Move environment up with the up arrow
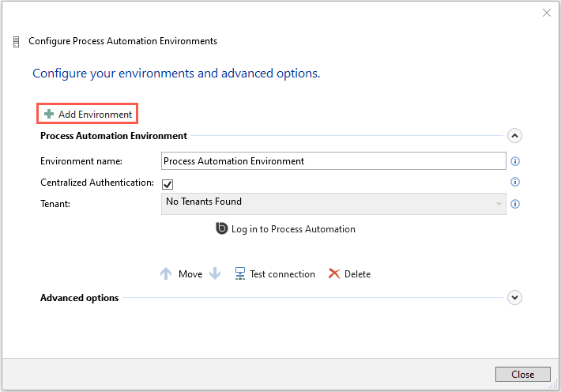The width and height of the screenshot is (561, 392). coord(166,274)
